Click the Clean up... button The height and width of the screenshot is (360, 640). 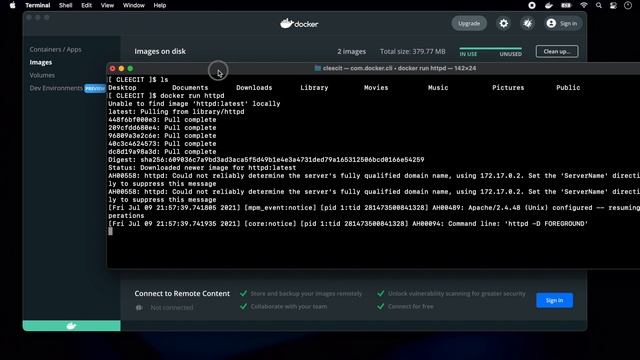(x=557, y=51)
